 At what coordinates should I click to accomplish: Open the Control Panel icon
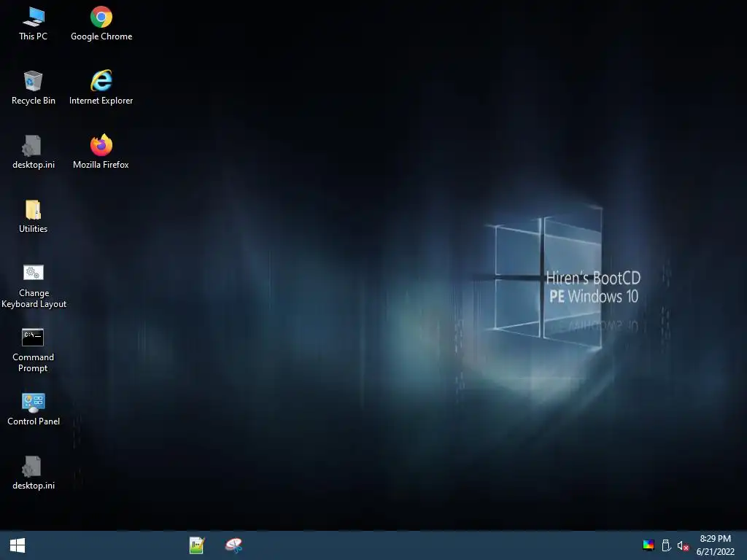(x=34, y=410)
